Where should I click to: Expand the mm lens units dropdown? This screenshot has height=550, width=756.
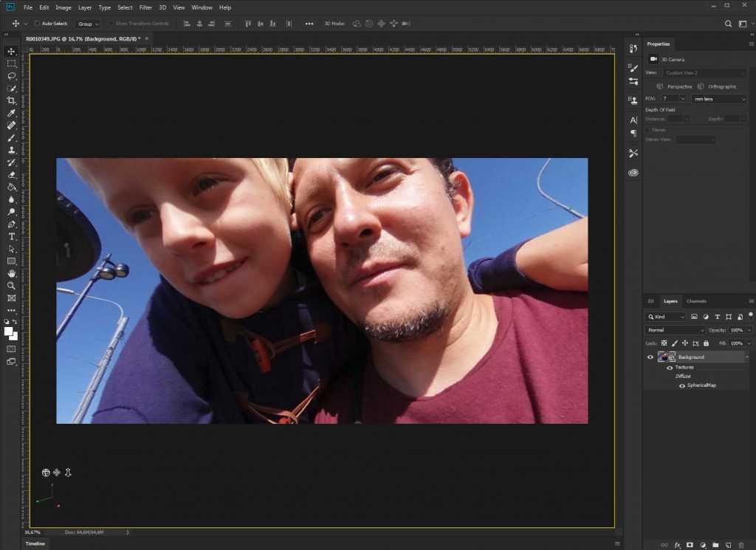719,98
